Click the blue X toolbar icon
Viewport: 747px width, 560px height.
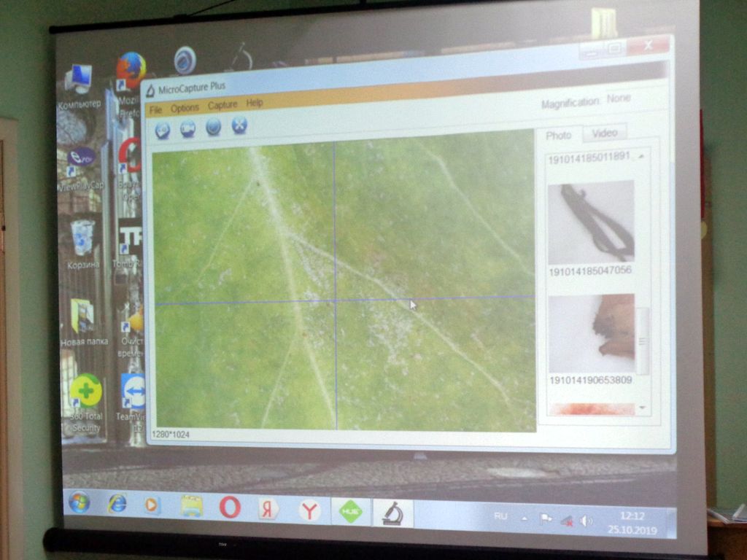[239, 125]
